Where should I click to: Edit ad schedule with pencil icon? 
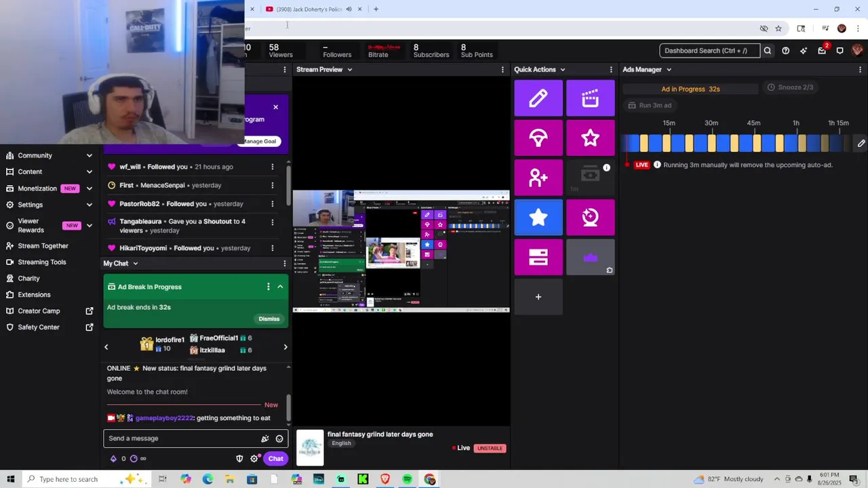pyautogui.click(x=861, y=144)
